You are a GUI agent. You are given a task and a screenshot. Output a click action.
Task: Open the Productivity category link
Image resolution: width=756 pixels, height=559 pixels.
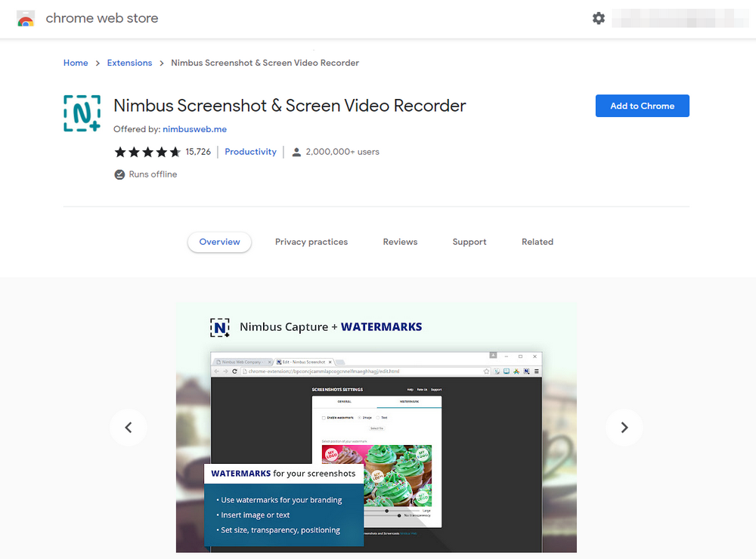(251, 152)
